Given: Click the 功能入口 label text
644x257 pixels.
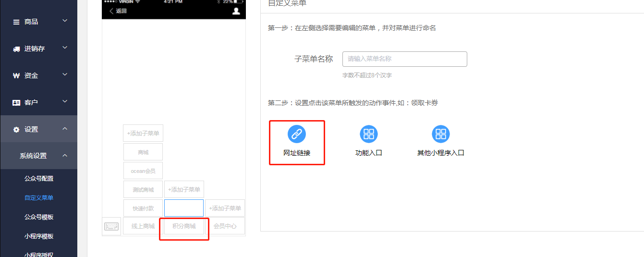Looking at the screenshot, I should pyautogui.click(x=369, y=153).
